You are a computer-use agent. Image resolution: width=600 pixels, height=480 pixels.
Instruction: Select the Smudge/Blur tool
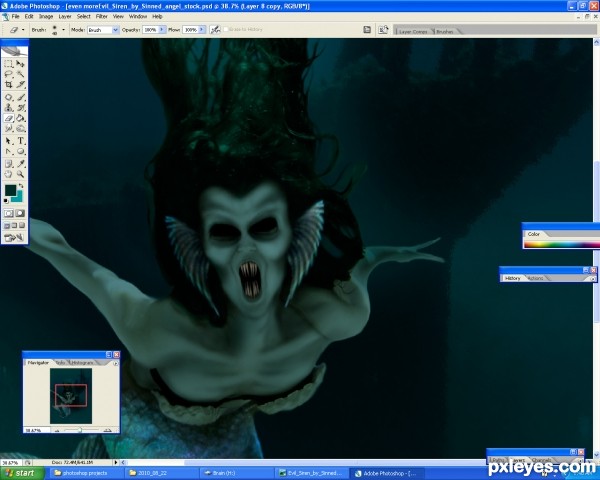8,128
